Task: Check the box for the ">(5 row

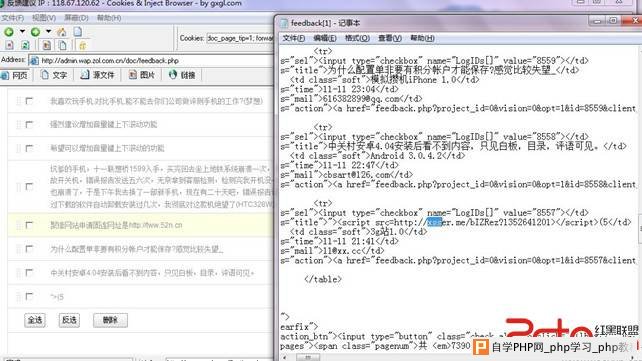Action: coord(29,296)
